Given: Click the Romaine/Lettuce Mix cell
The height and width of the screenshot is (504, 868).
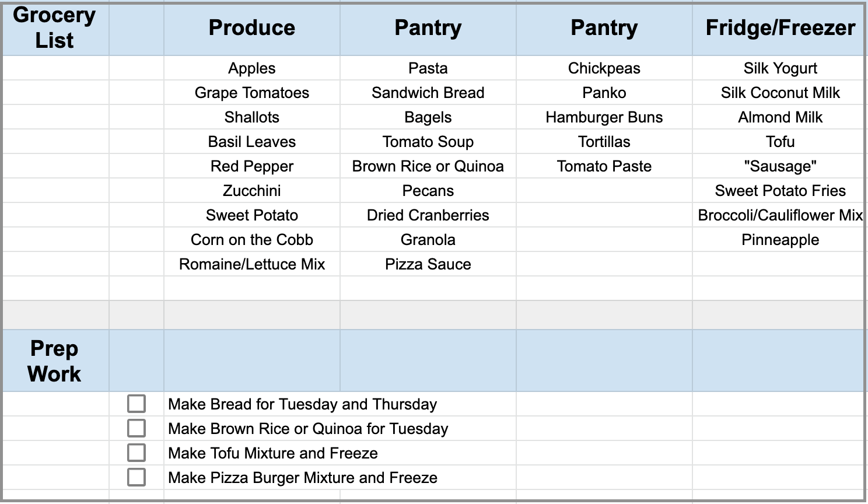Looking at the screenshot, I should 252,264.
